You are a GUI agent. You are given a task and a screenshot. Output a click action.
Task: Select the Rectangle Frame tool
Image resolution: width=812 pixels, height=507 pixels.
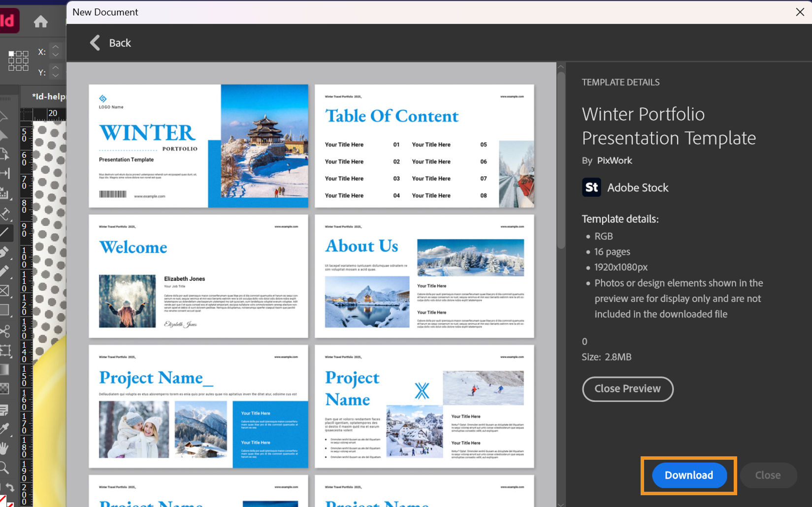coord(4,290)
